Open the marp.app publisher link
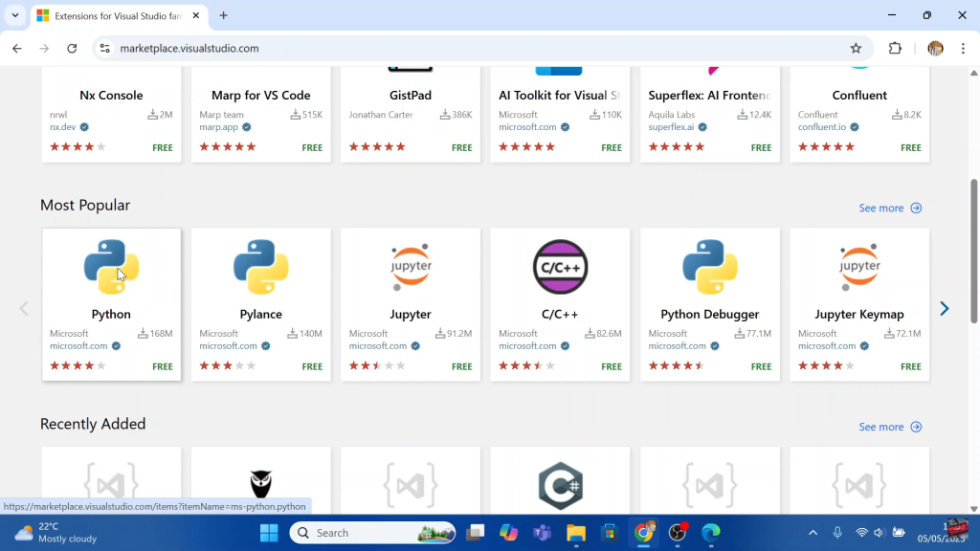The height and width of the screenshot is (551, 980). click(x=219, y=127)
